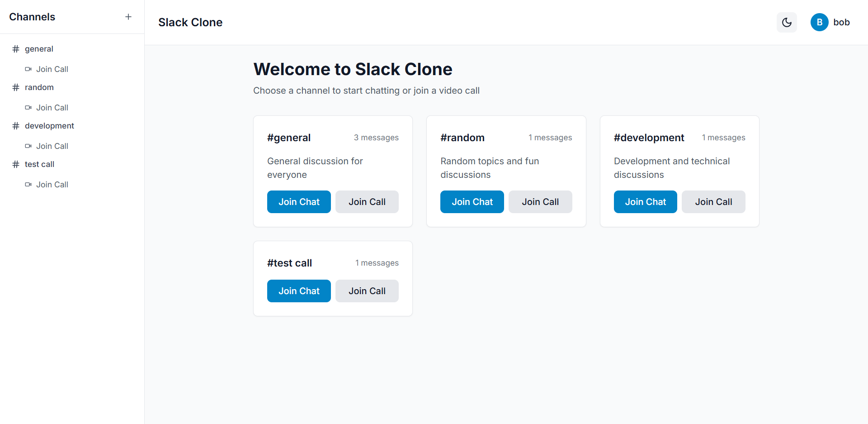This screenshot has height=424, width=868.
Task: Click video camera icon under test call
Action: pyautogui.click(x=28, y=185)
